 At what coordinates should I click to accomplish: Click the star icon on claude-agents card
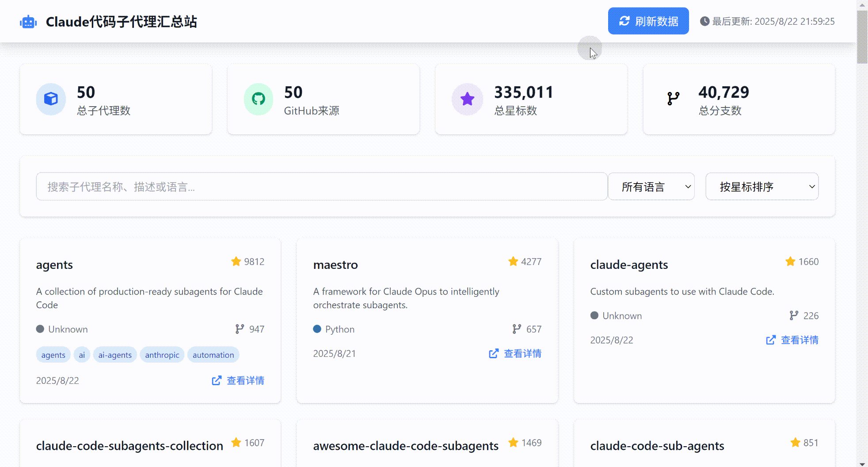point(790,261)
